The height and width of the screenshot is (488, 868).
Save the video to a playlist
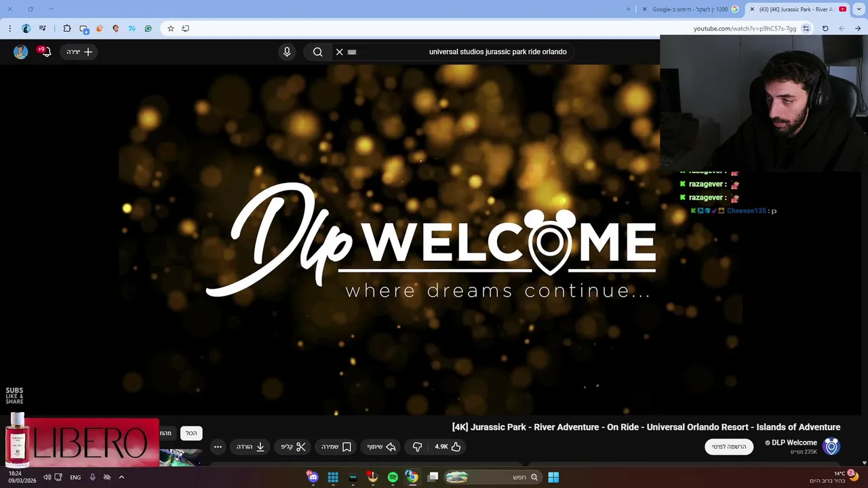click(x=336, y=447)
